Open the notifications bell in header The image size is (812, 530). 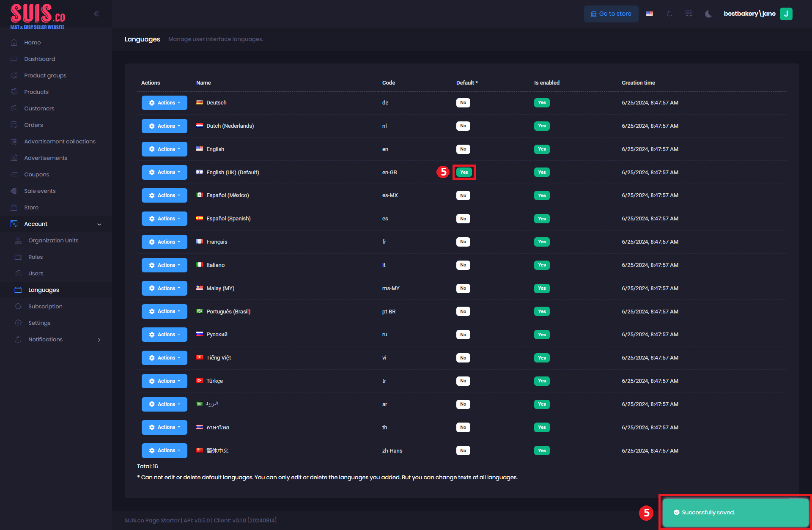tap(669, 14)
